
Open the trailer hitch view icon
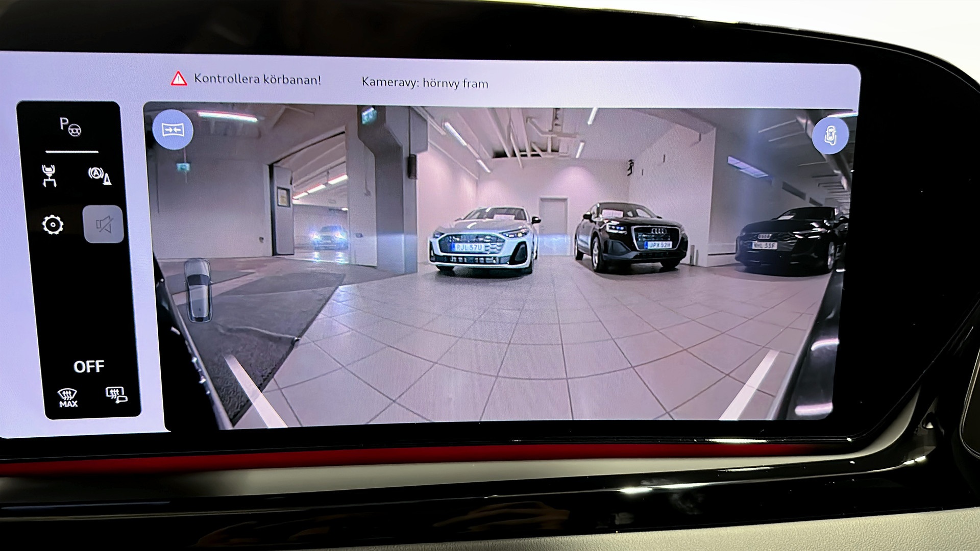click(50, 176)
